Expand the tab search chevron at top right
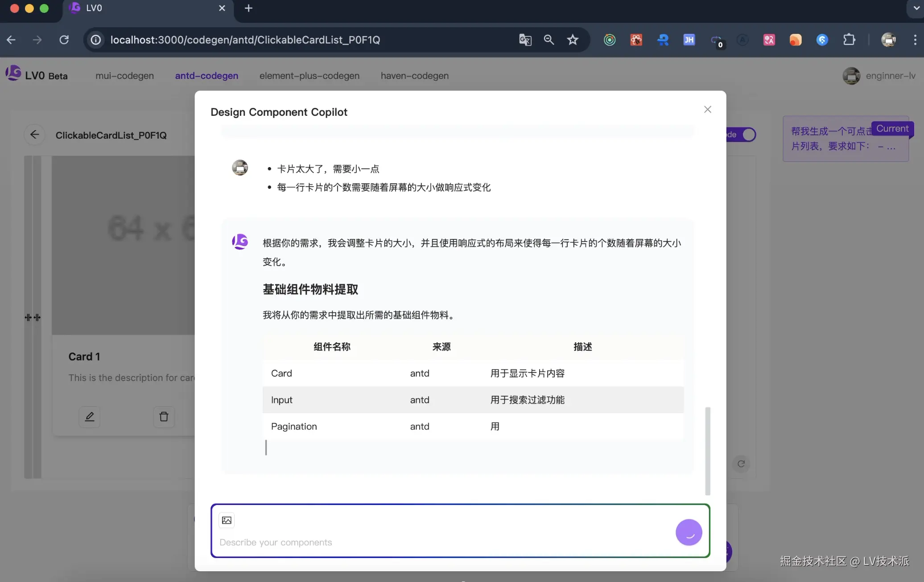Image resolution: width=924 pixels, height=582 pixels. pyautogui.click(x=916, y=8)
